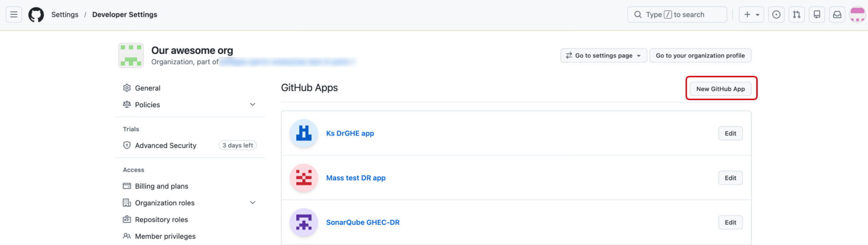Open the issues icon in header
This screenshot has height=245, width=868.
(776, 15)
